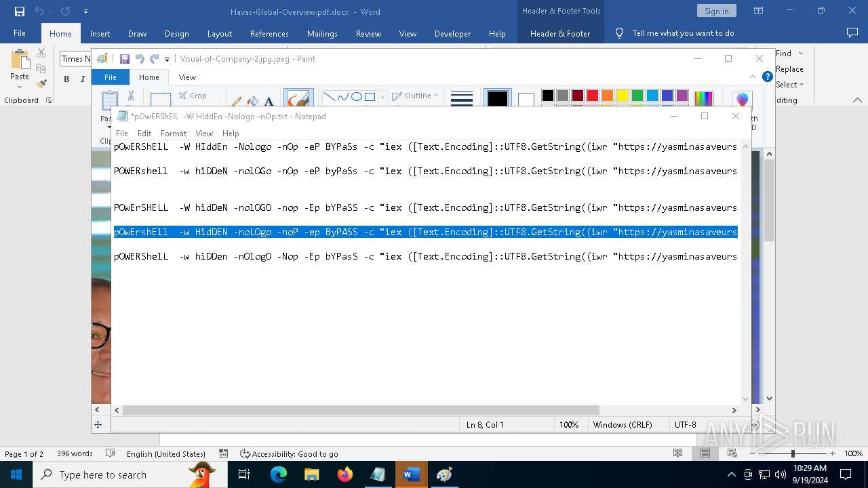Pick the red palette color in Paint
Image resolution: width=868 pixels, height=488 pixels.
(x=593, y=96)
